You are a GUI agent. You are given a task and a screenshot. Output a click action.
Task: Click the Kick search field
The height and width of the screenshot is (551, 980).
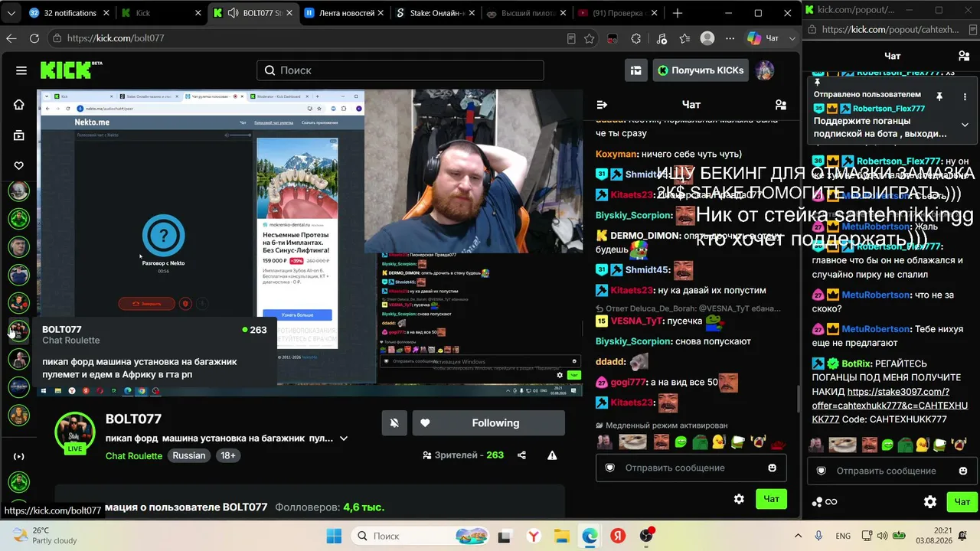[x=400, y=70]
